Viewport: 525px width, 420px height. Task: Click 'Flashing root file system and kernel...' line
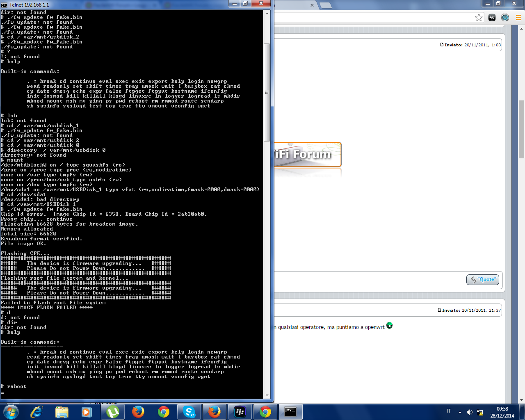[64, 278]
